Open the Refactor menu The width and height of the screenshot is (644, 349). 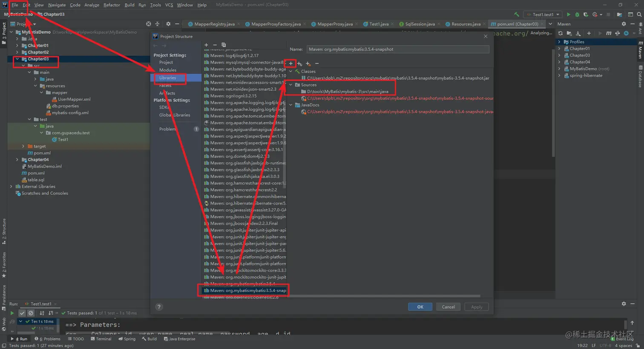(112, 5)
